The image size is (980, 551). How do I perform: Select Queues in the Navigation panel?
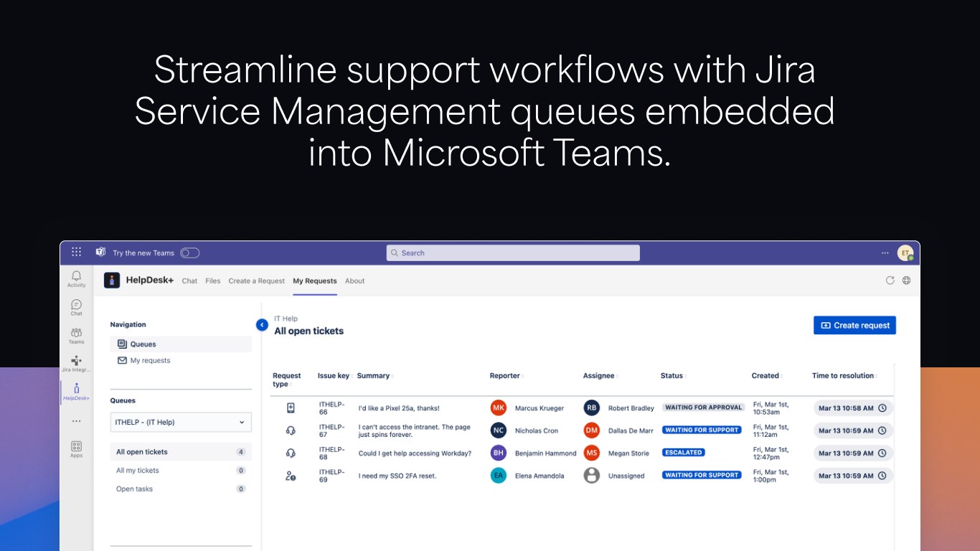point(181,344)
